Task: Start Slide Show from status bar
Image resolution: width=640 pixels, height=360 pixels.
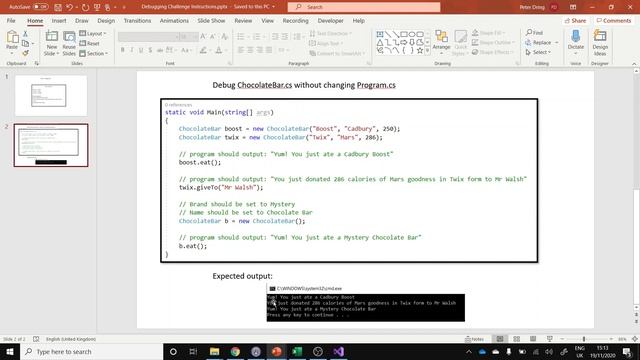Action: pos(549,339)
